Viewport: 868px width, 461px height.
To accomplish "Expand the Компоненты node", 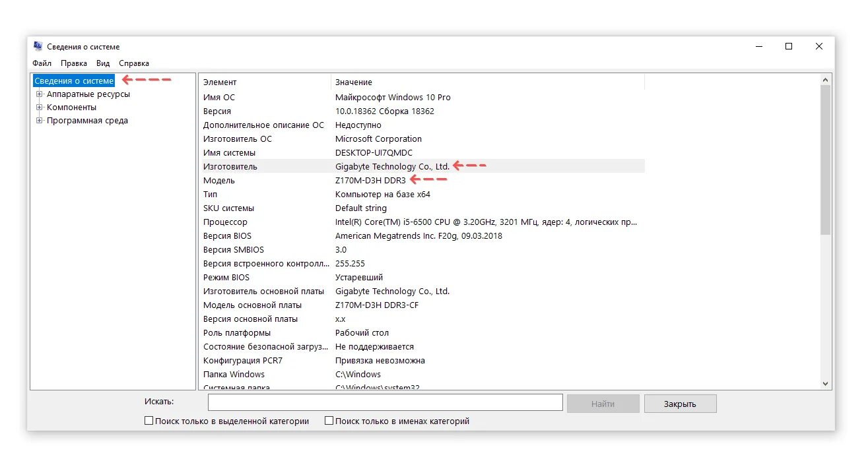I will tap(40, 107).
